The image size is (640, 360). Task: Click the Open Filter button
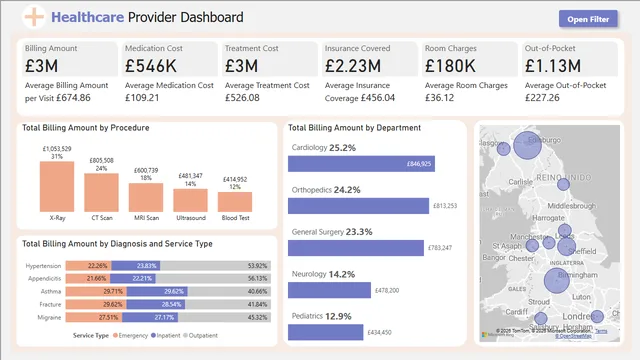tap(588, 19)
